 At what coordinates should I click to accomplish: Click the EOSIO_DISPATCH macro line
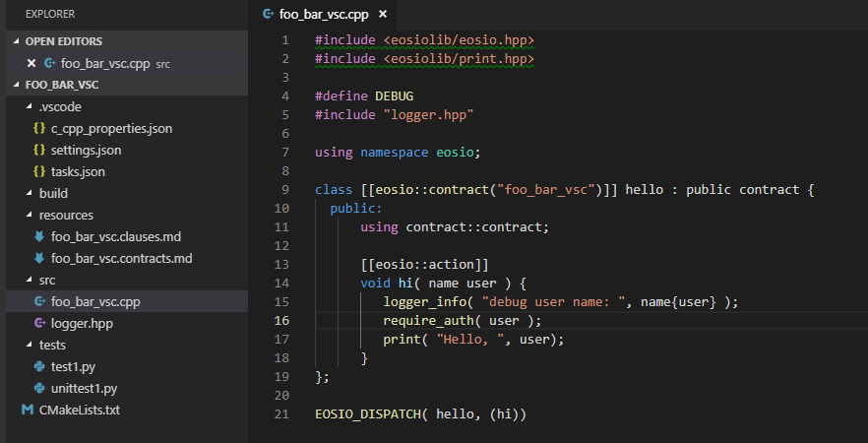(420, 414)
